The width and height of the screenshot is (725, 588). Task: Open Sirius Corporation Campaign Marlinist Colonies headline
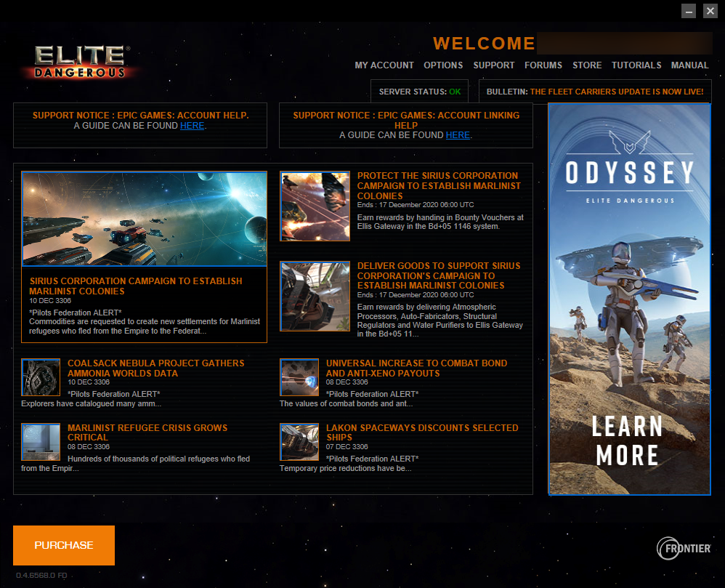coord(135,286)
